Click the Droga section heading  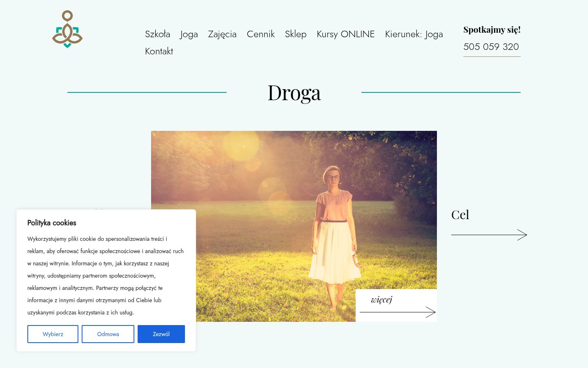pos(294,92)
